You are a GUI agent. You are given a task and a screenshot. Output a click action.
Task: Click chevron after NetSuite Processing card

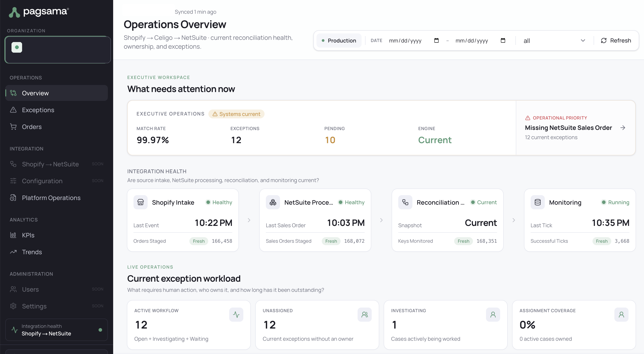pyautogui.click(x=381, y=220)
